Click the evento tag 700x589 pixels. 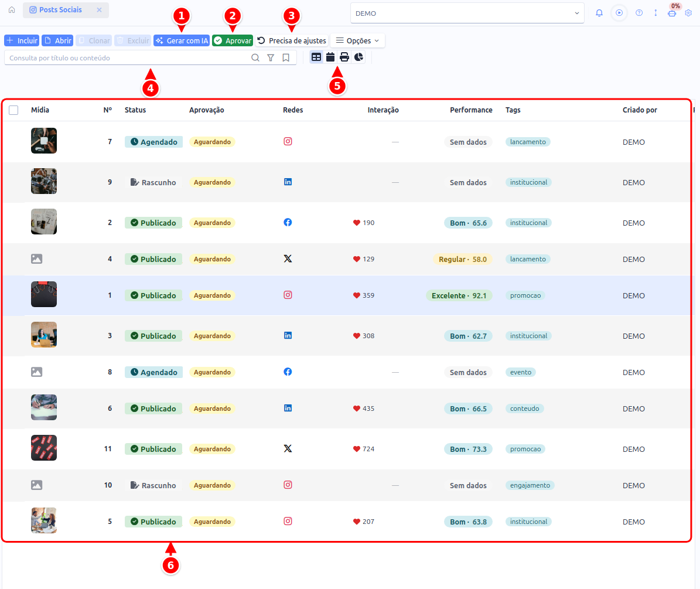point(521,372)
